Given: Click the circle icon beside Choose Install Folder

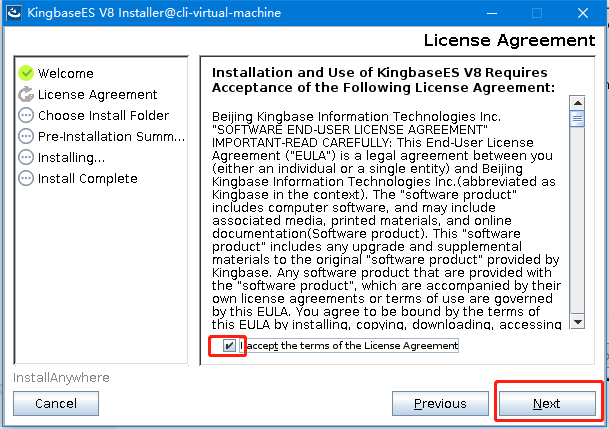Looking at the screenshot, I should [26, 115].
